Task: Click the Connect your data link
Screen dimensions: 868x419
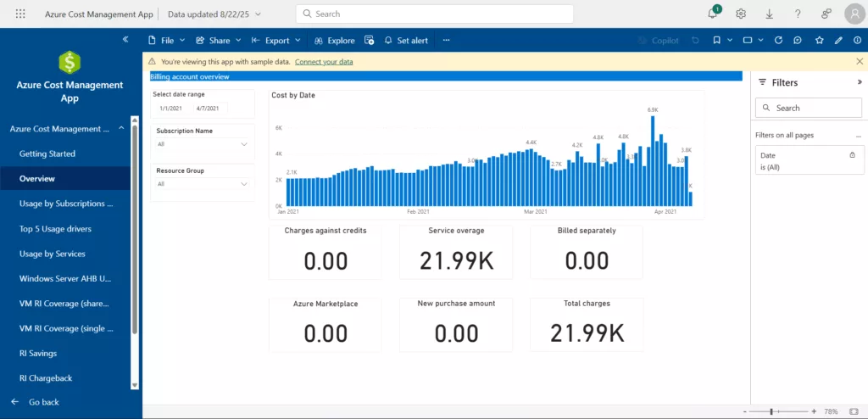Action: (x=324, y=62)
